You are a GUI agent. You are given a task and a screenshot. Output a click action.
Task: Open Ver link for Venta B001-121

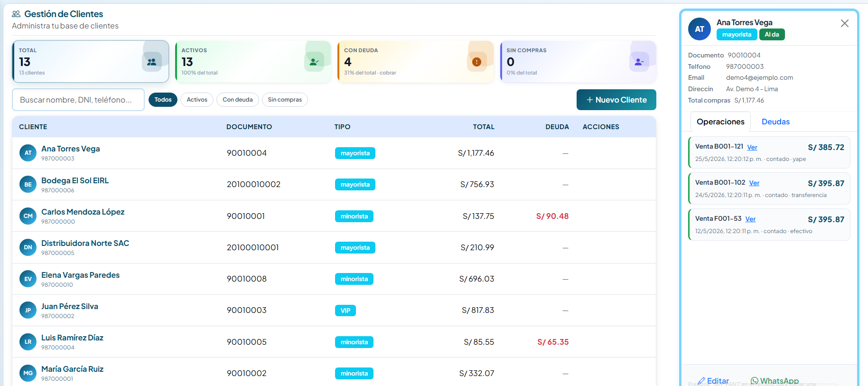(752, 147)
